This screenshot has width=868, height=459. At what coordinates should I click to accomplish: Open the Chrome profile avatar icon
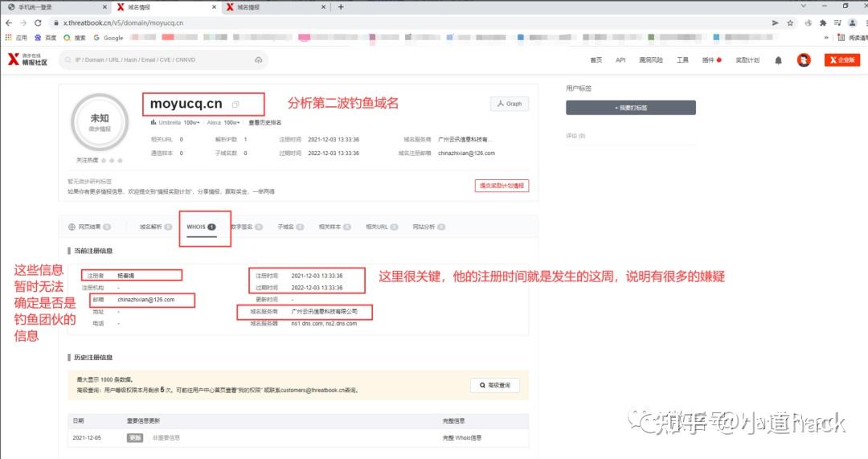(x=853, y=23)
